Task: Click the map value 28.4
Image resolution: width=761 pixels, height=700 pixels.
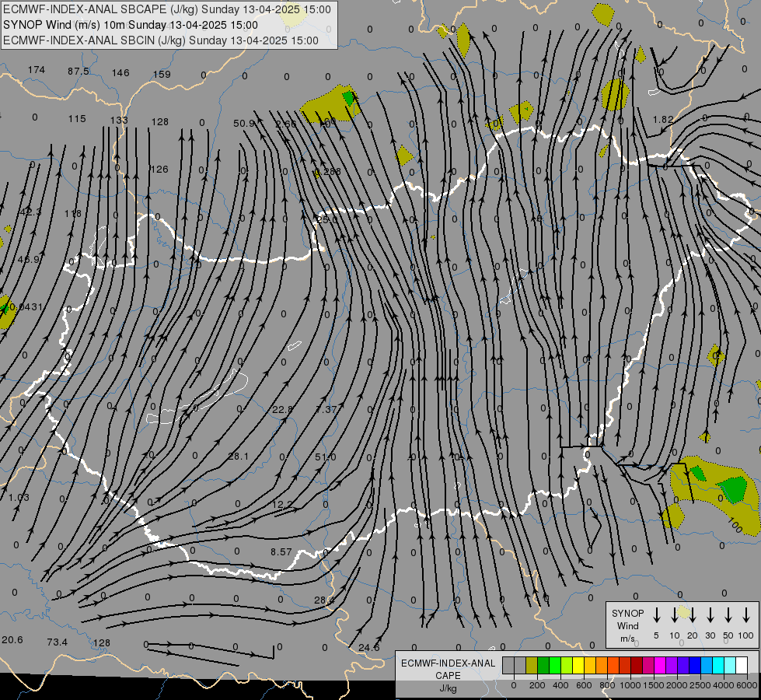Action: (324, 600)
